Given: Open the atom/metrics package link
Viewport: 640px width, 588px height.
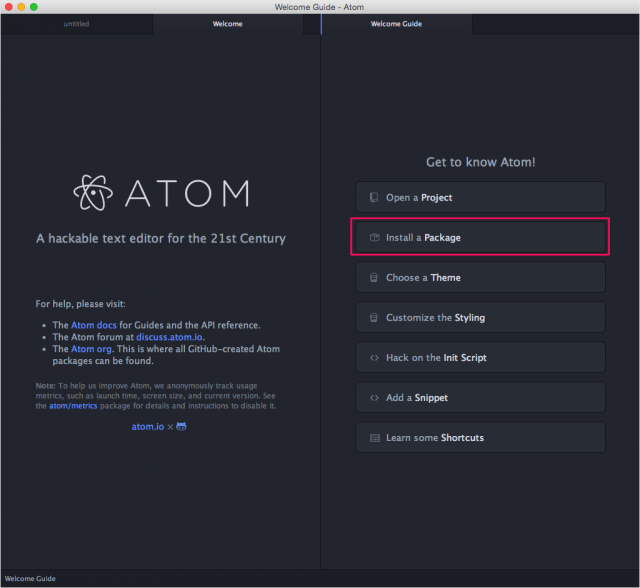Looking at the screenshot, I should pyautogui.click(x=73, y=406).
